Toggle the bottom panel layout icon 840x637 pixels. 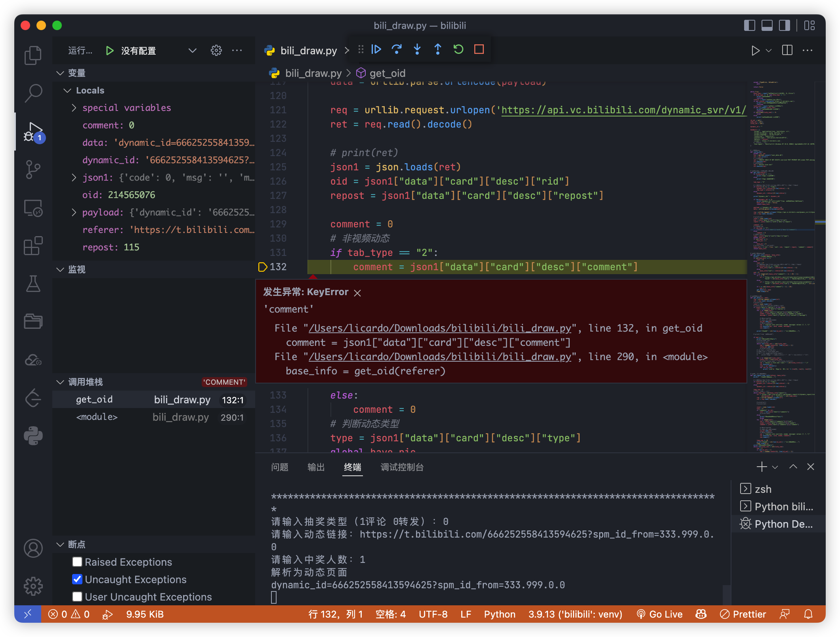point(767,25)
